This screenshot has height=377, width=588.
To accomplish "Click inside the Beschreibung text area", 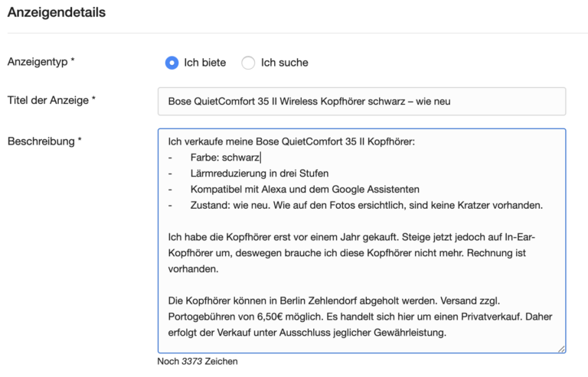I will point(361,241).
